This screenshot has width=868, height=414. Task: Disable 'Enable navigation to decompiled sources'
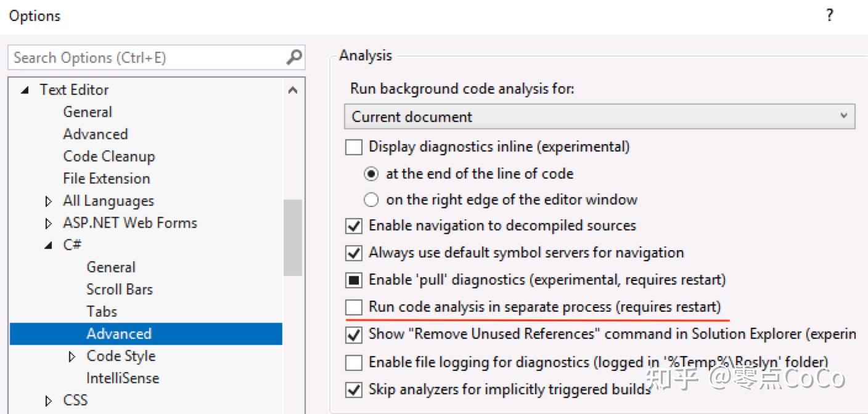353,225
